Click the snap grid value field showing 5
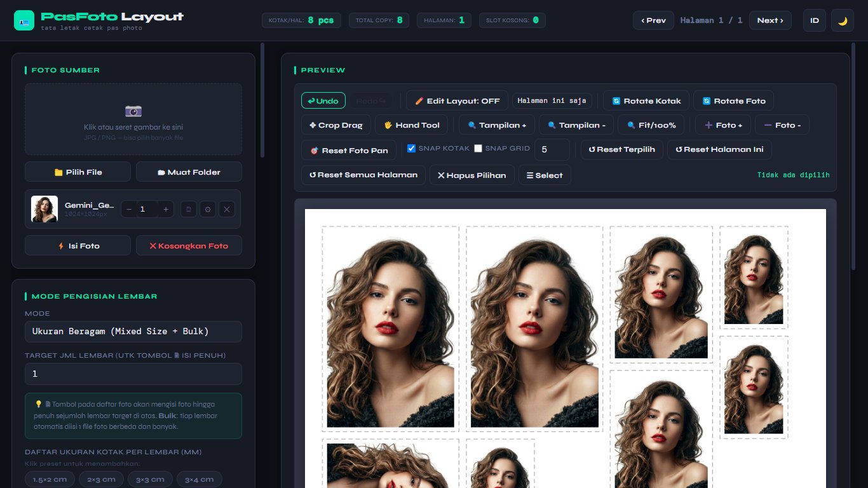868x488 pixels. click(552, 150)
